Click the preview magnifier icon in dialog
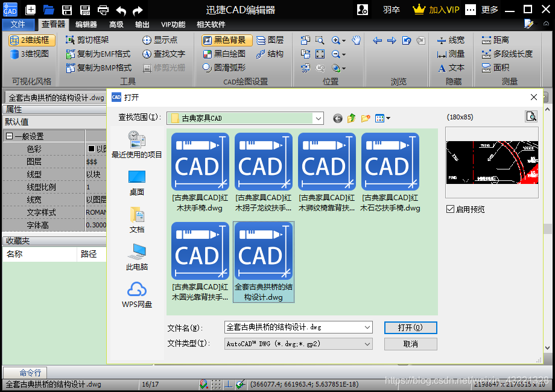 531,116
